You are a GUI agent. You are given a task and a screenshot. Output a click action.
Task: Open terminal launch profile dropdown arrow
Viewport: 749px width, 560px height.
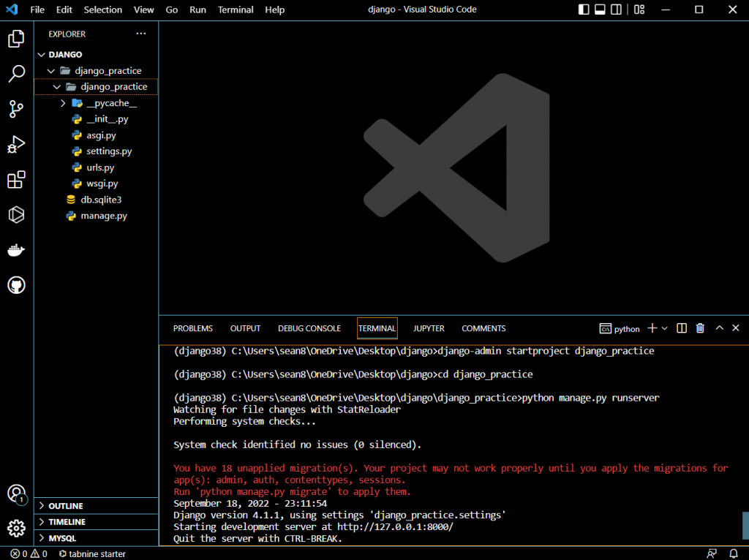[664, 328]
